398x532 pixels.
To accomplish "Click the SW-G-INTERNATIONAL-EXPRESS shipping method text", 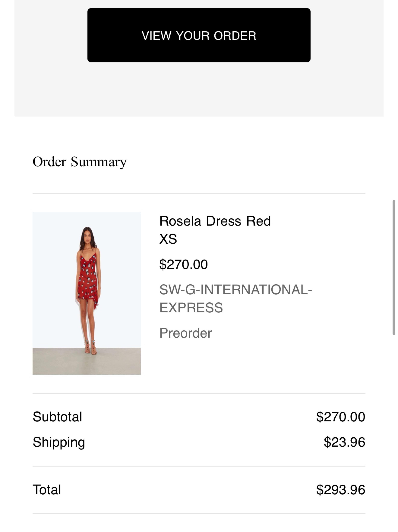I will (x=236, y=298).
